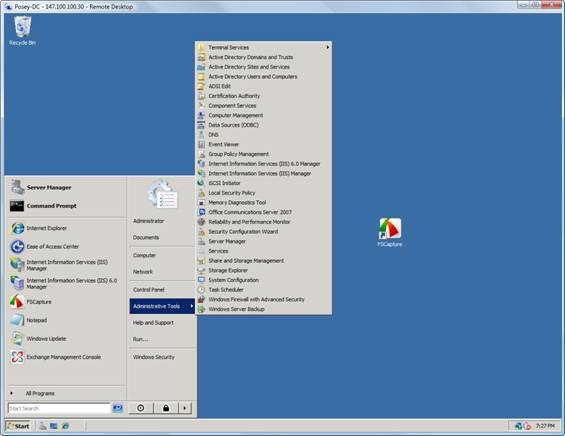Select Windows Firewall with Advanced Security
565x436 pixels.
pyautogui.click(x=263, y=299)
